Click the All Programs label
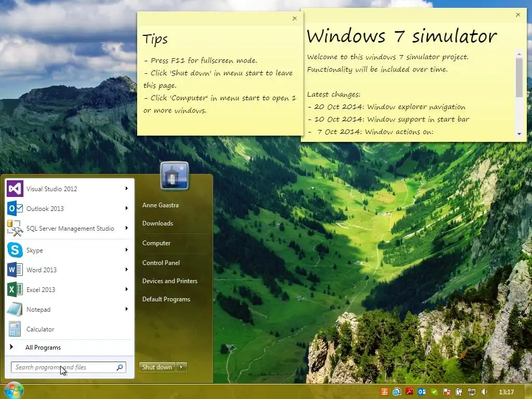This screenshot has height=399, width=532. (43, 348)
